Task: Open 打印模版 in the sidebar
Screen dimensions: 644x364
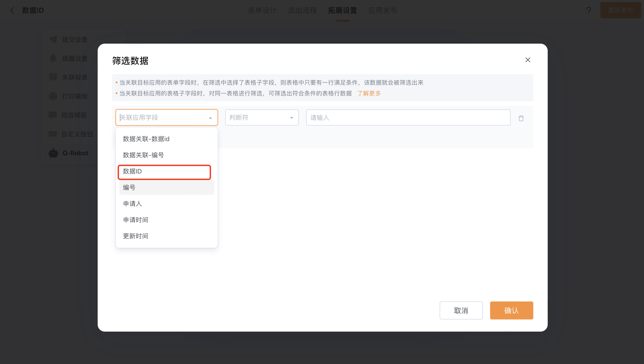Action: (74, 96)
